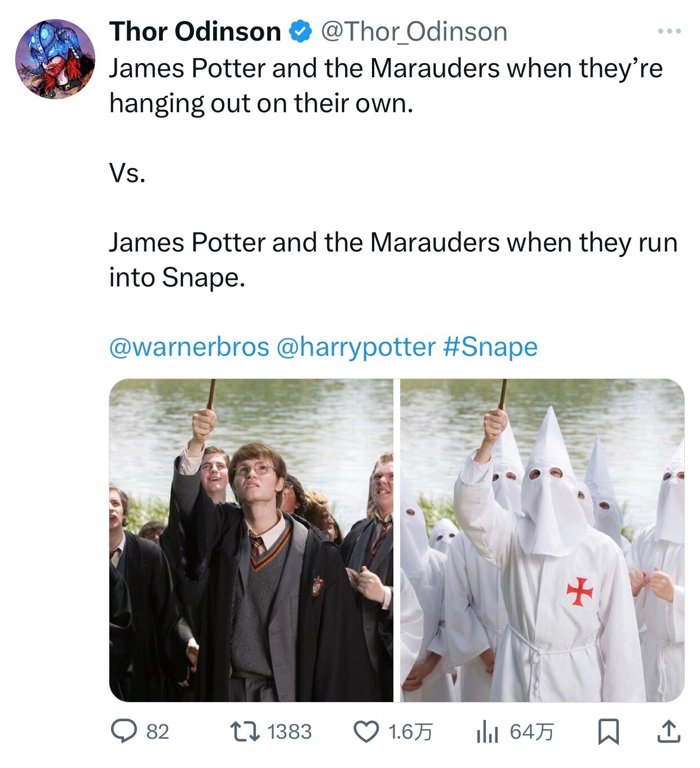Like the tweet with the heart icon

click(366, 731)
